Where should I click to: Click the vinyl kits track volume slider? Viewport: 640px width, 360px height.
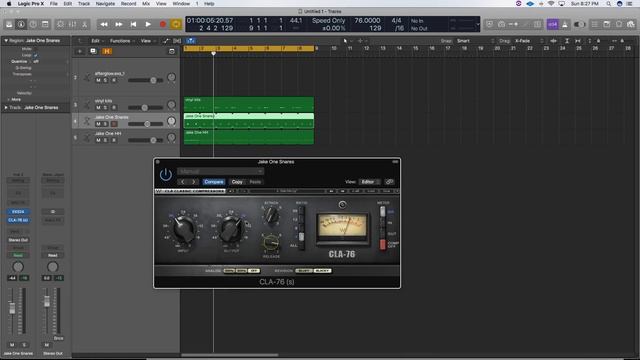(145, 108)
